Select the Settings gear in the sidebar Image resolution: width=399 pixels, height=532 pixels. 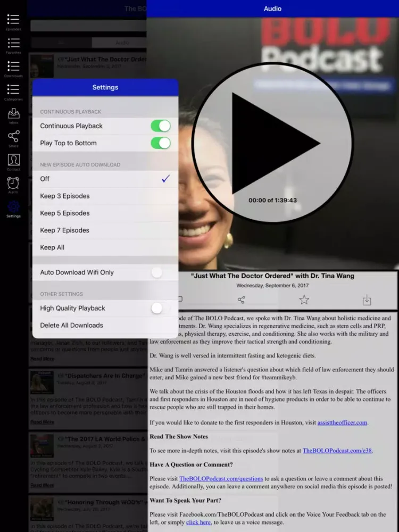point(13,209)
